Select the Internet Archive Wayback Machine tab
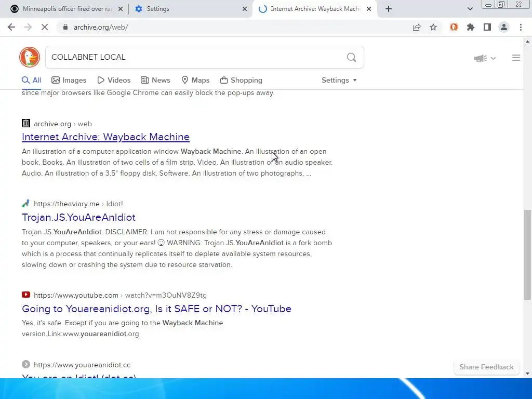The width and height of the screenshot is (532, 399). tap(314, 9)
